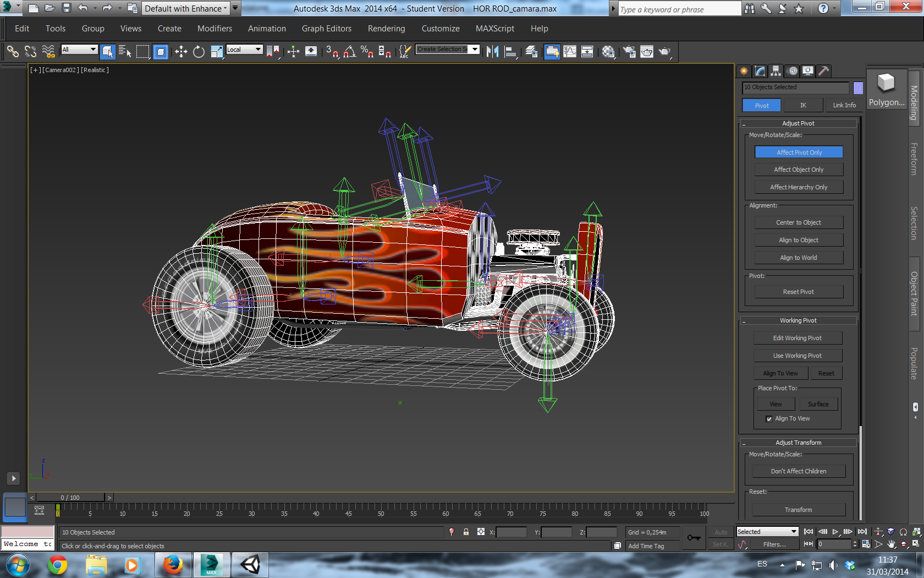
Task: Open the Motion command panel tab
Action: (792, 71)
